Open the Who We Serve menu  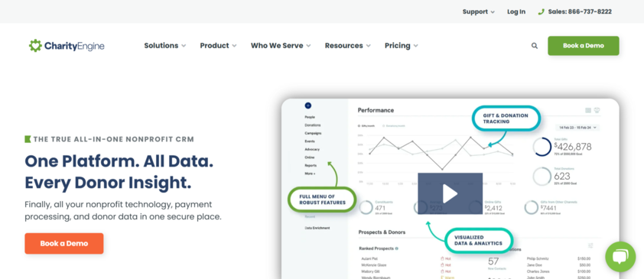point(281,46)
